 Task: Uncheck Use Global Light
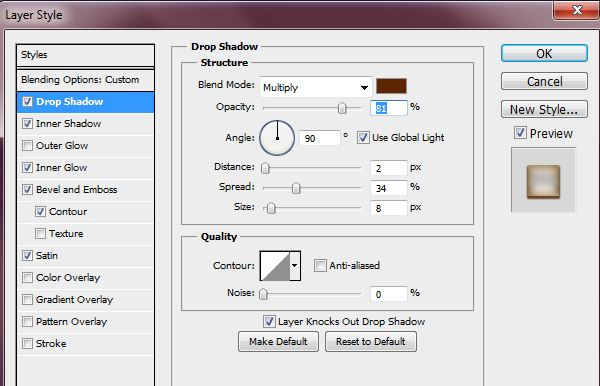(x=363, y=138)
